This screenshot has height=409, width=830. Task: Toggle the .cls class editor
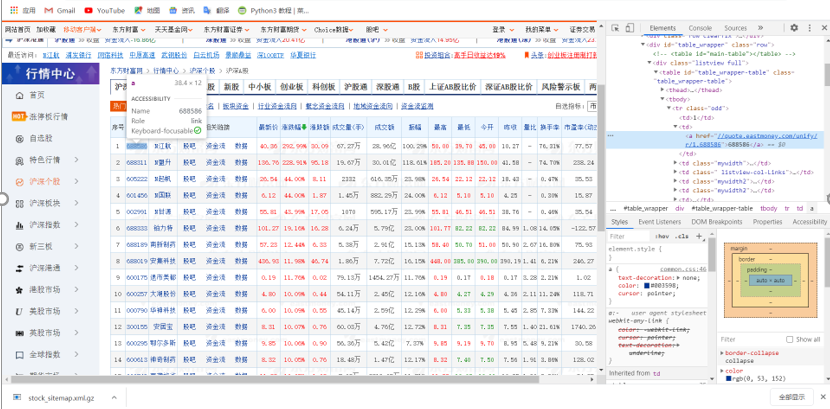pos(683,237)
